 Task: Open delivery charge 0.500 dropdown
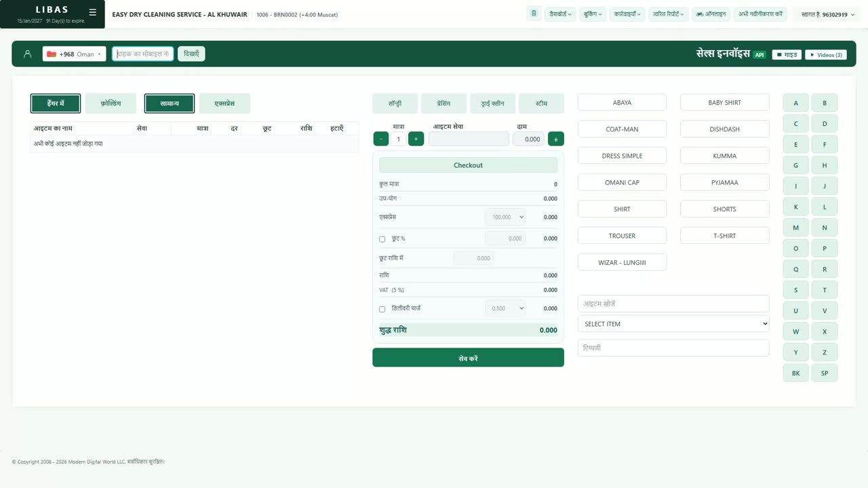tap(505, 308)
